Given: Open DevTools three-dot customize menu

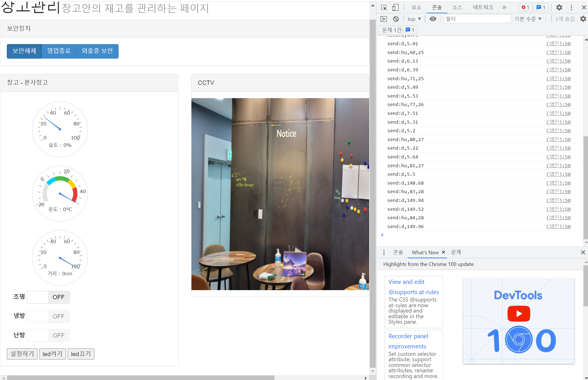Looking at the screenshot, I should coord(571,8).
